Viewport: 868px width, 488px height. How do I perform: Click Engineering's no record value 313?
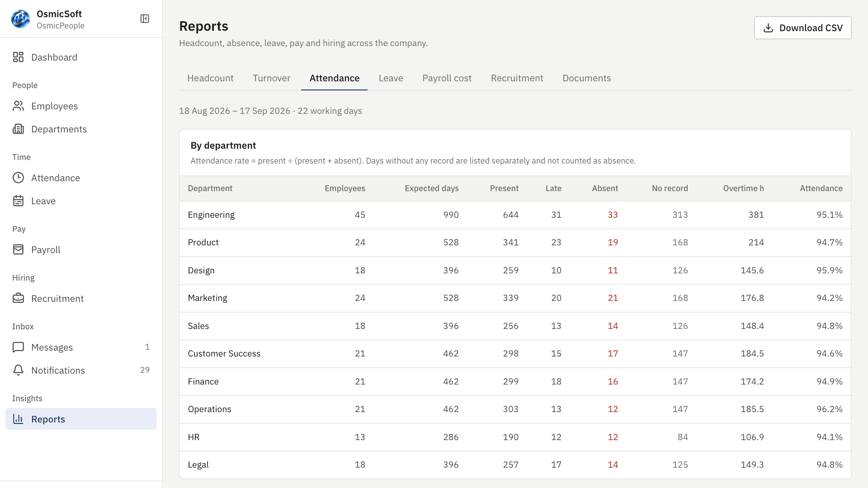[x=679, y=215]
